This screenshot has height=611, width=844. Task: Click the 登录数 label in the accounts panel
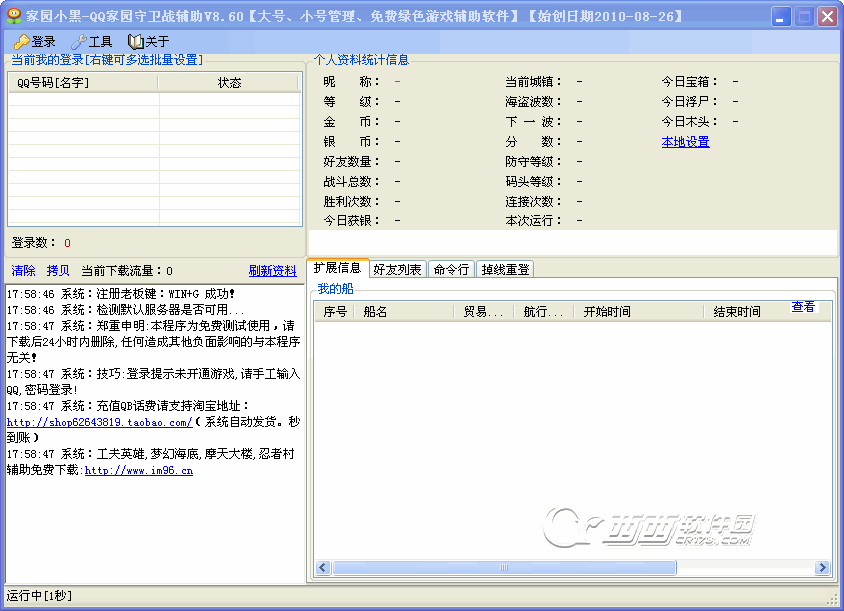click(x=33, y=243)
